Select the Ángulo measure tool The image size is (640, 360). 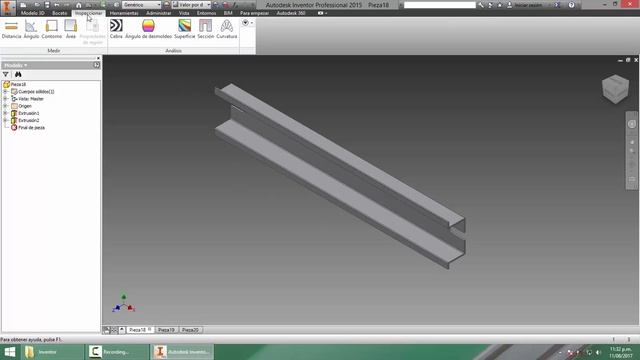pyautogui.click(x=31, y=29)
